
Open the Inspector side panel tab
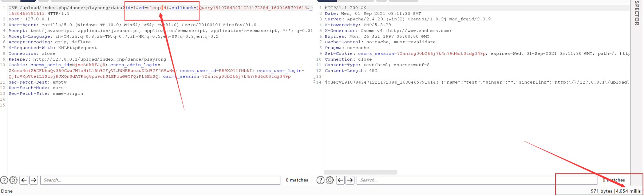click(637, 13)
